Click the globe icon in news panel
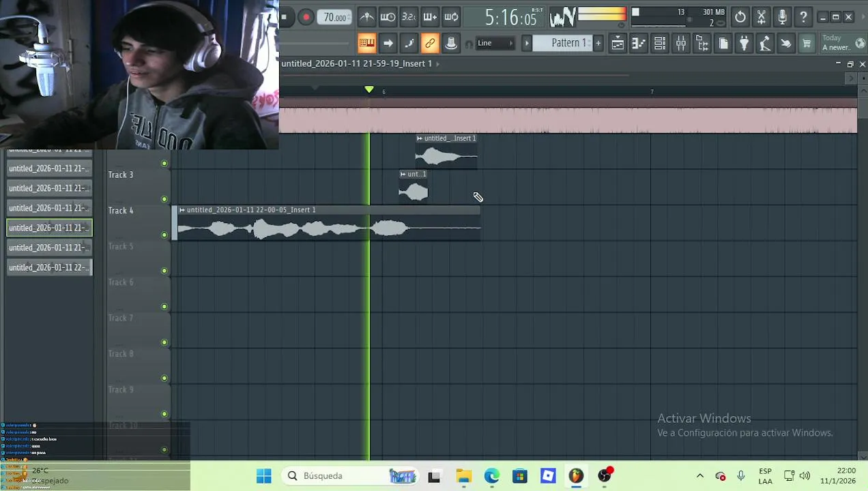Viewport: 868px width, 491px height. (860, 44)
